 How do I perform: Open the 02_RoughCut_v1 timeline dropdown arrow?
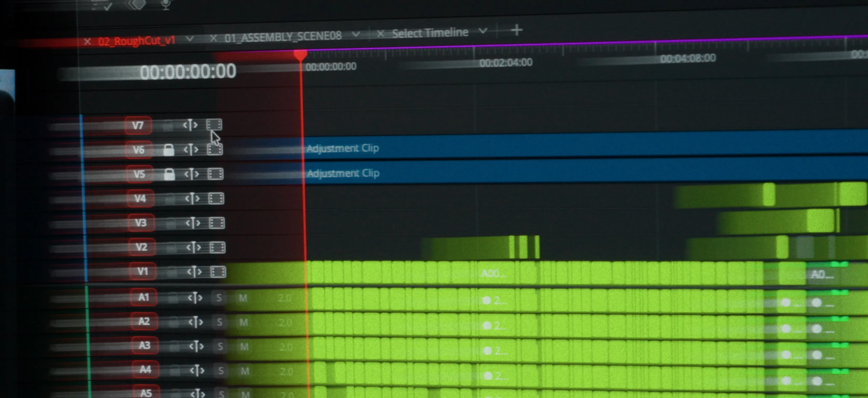pyautogui.click(x=190, y=39)
